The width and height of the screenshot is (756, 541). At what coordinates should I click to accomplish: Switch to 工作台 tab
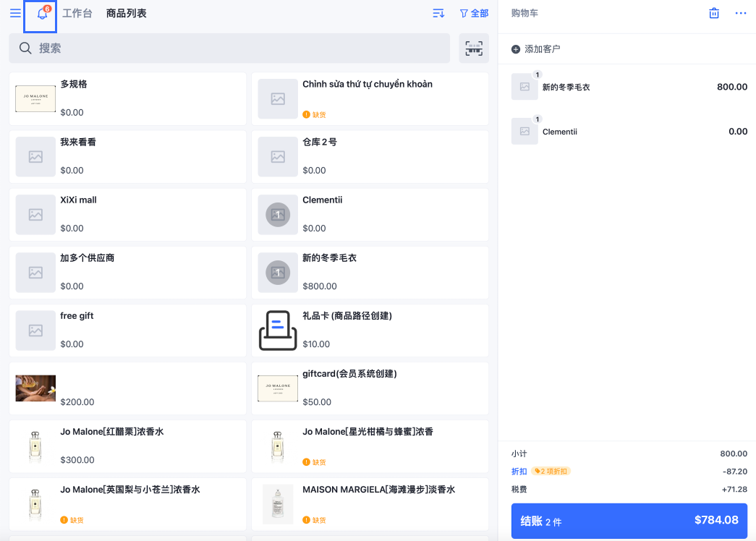pos(77,13)
